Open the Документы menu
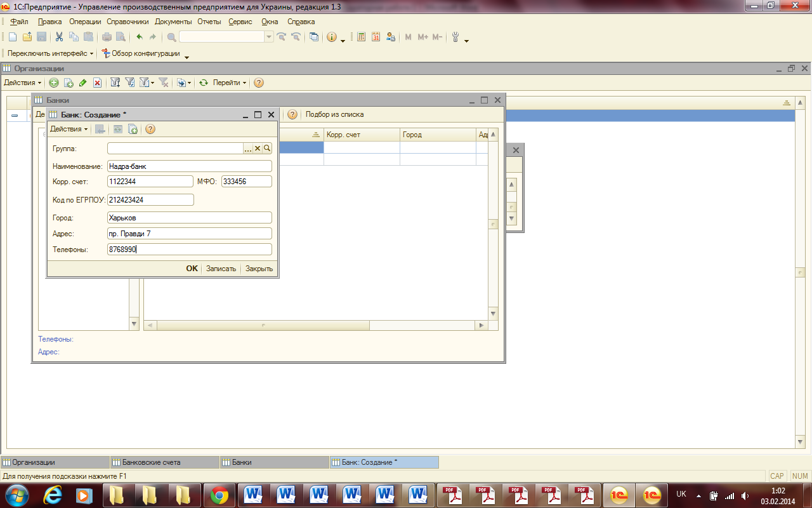 click(x=173, y=22)
